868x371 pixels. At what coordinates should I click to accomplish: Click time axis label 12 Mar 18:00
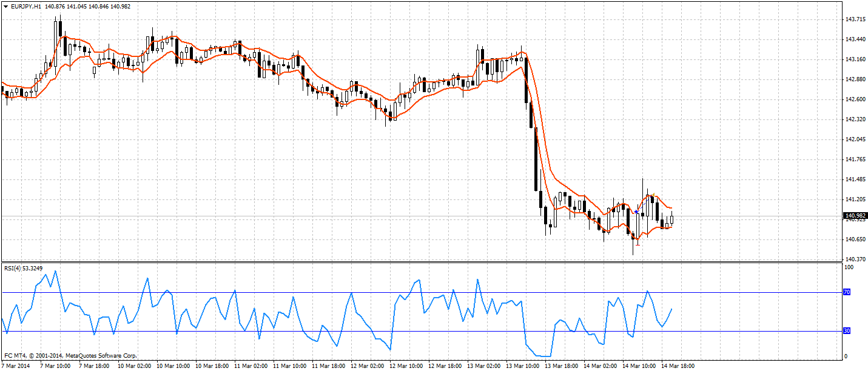tap(445, 366)
